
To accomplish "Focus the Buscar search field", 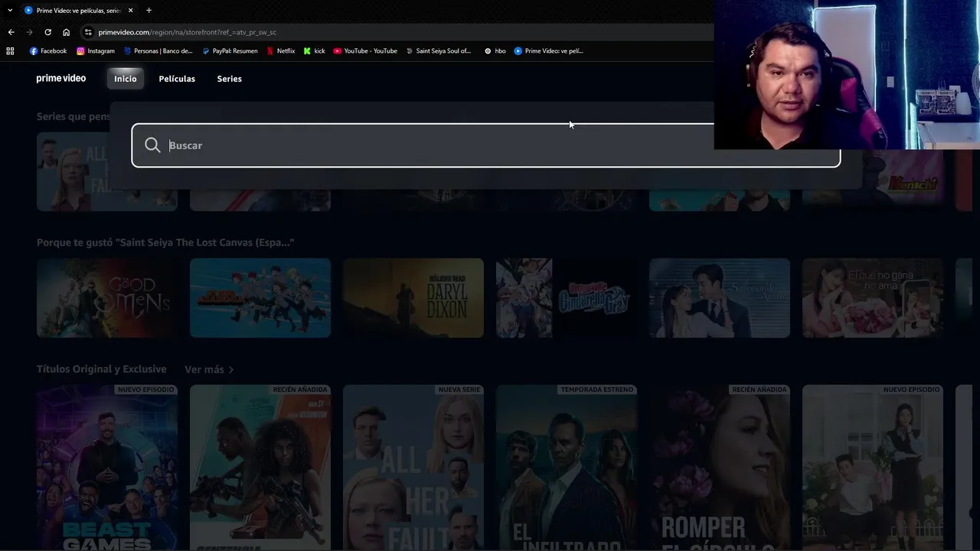I will [486, 145].
